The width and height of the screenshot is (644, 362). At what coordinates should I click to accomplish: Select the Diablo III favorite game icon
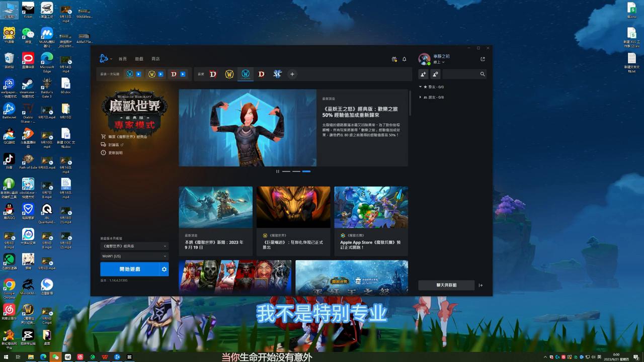261,74
